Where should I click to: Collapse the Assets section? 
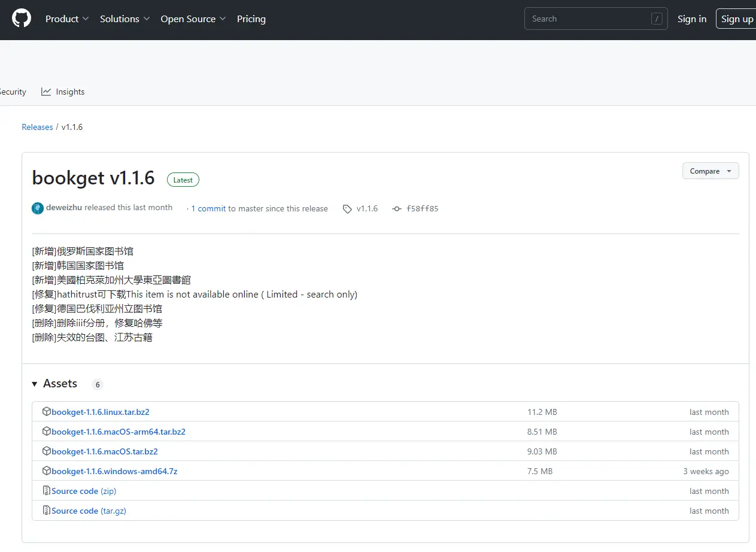(54, 384)
